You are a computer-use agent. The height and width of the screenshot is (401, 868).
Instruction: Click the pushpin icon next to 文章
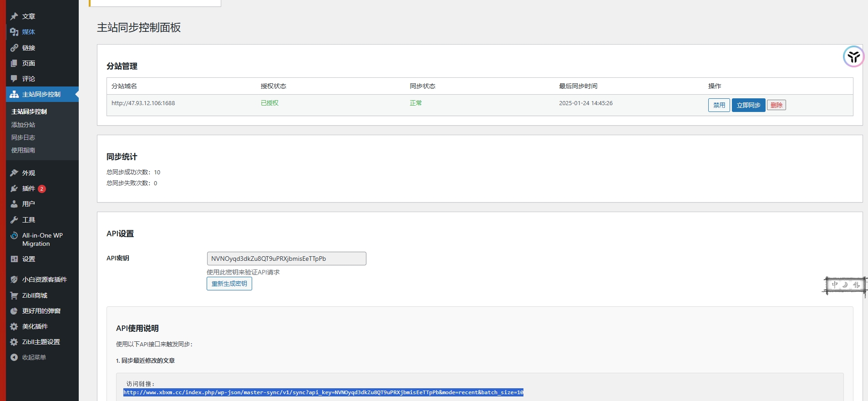(14, 16)
